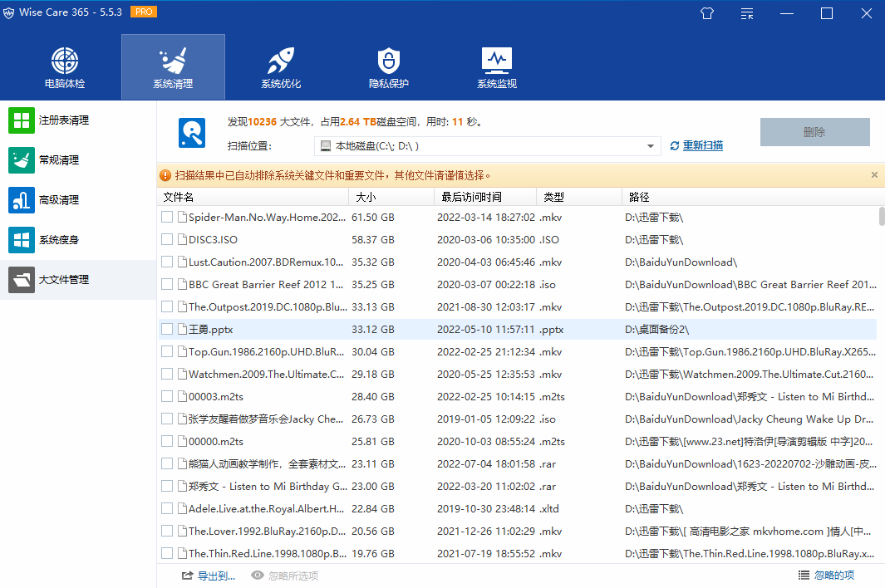Viewport: 885px width, 588px height.
Task: Switch to the 系统清理 tab
Action: (173, 66)
